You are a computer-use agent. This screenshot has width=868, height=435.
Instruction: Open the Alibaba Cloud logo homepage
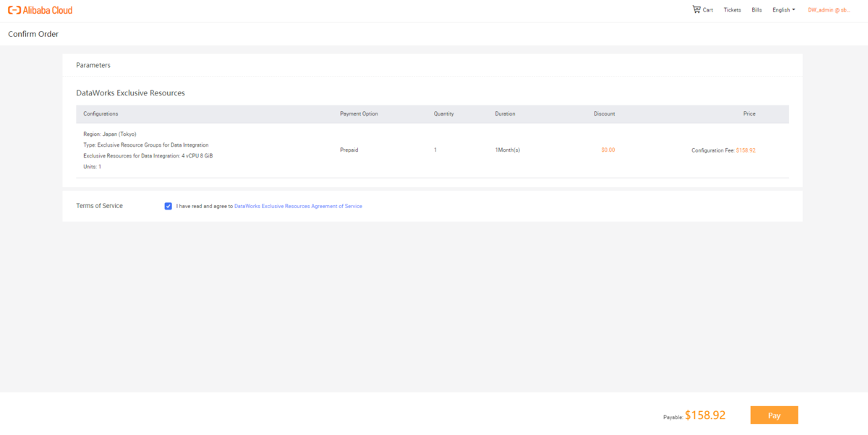point(40,10)
